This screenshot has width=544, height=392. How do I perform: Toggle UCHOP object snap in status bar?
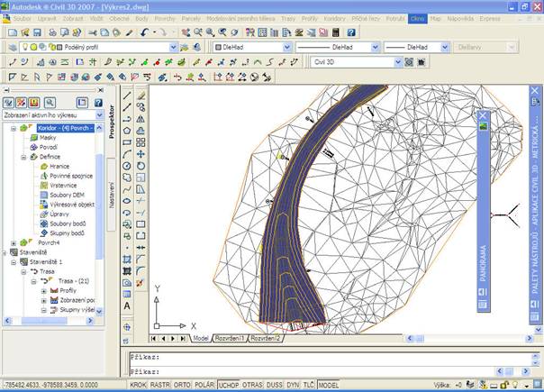(x=229, y=385)
